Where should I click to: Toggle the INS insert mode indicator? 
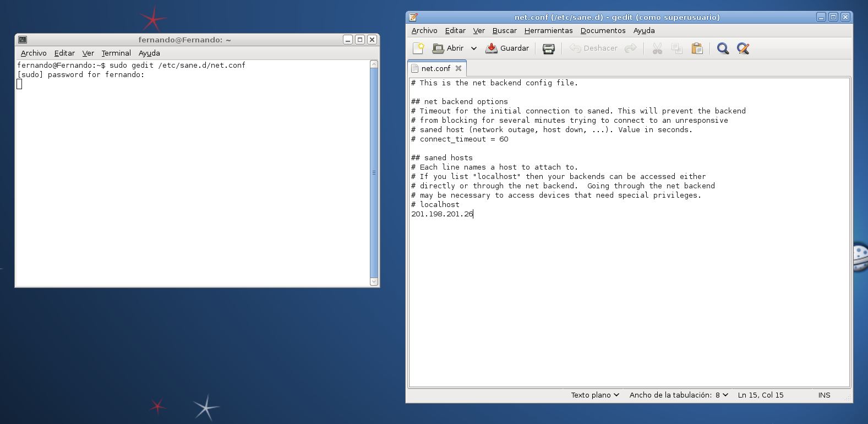[x=824, y=395]
